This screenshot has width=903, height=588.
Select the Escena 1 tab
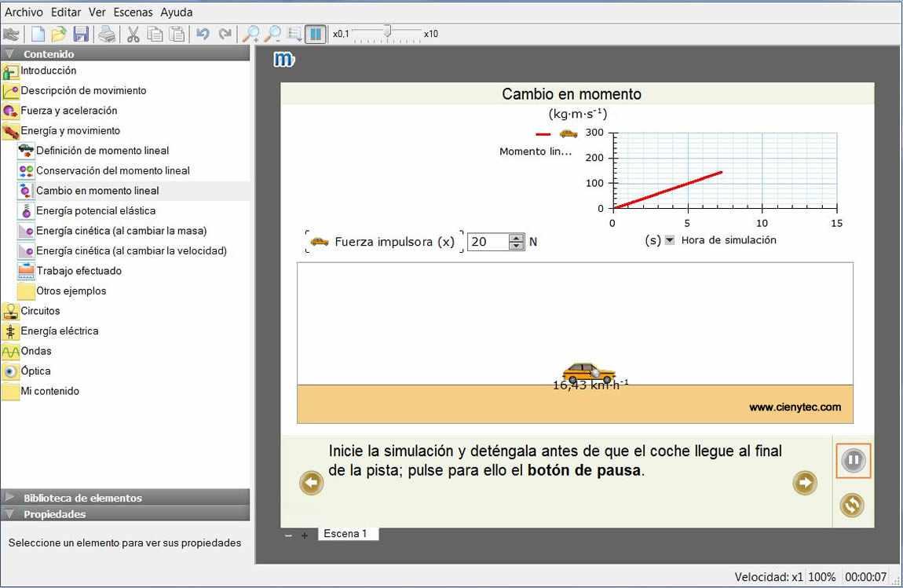[345, 534]
